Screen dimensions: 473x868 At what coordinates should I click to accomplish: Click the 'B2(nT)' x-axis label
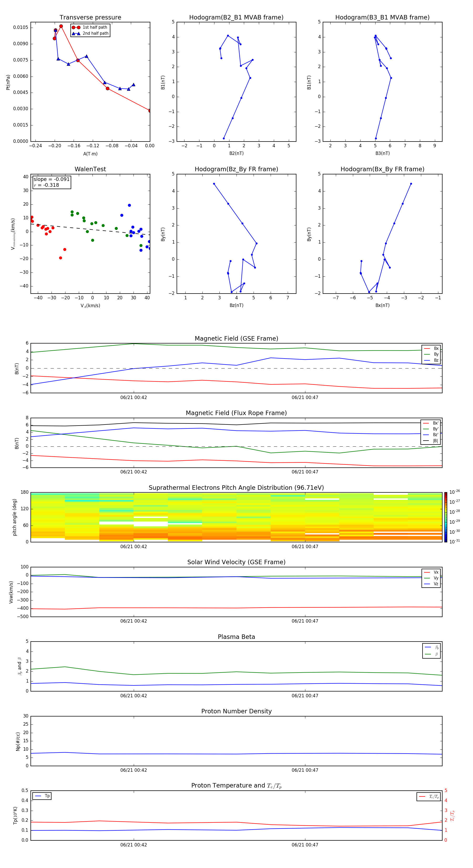tap(236, 153)
